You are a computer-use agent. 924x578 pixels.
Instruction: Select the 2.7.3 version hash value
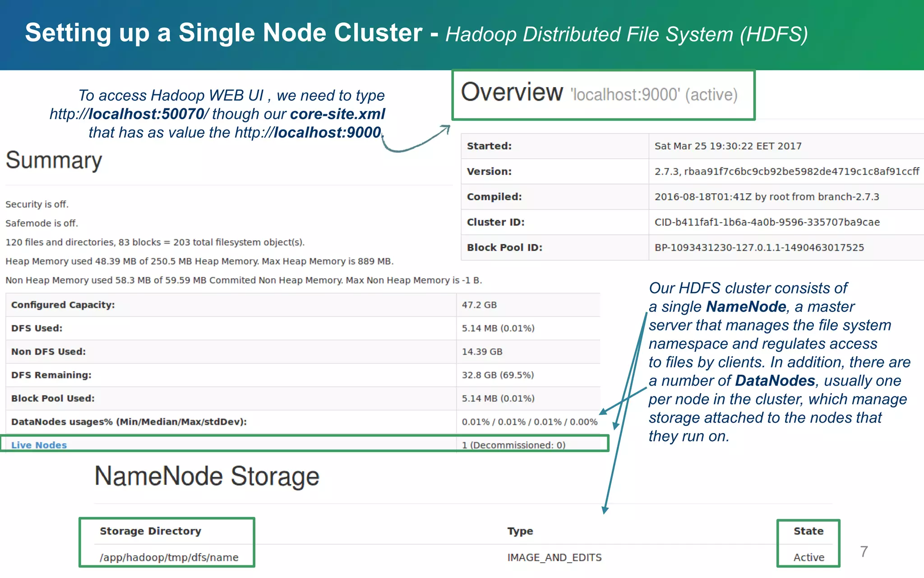786,171
